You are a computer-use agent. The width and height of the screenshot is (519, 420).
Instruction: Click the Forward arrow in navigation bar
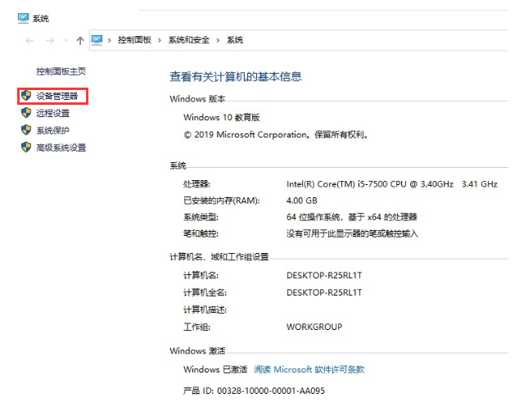point(50,40)
